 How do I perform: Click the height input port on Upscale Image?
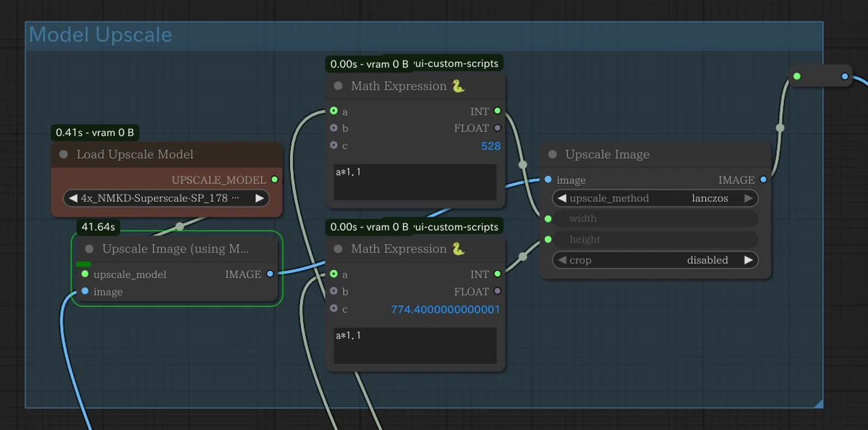pyautogui.click(x=548, y=239)
